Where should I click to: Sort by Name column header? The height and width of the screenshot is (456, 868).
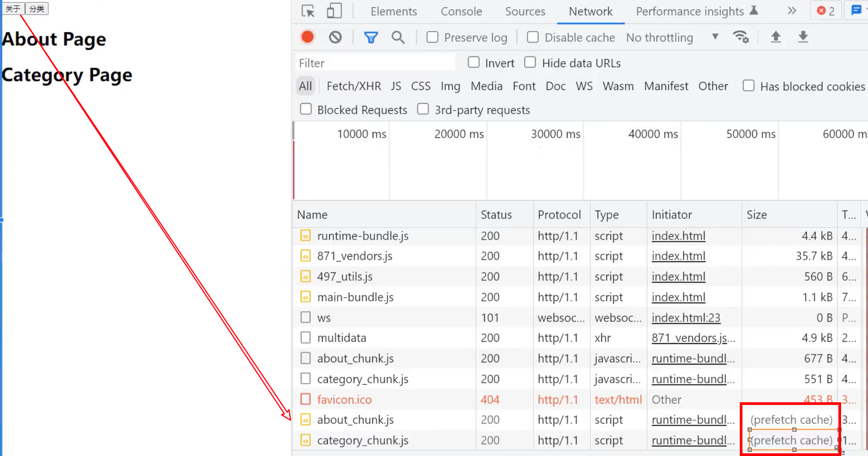pos(384,215)
